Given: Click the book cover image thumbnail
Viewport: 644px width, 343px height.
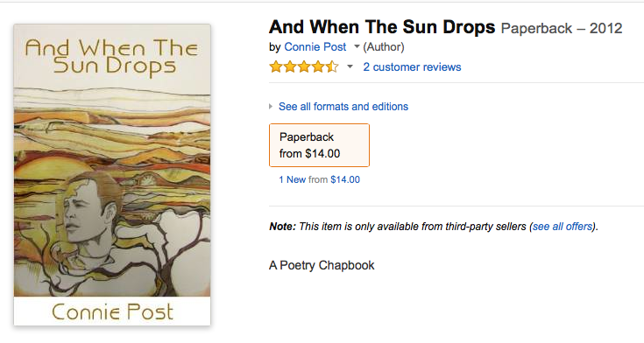Looking at the screenshot, I should pos(112,175).
